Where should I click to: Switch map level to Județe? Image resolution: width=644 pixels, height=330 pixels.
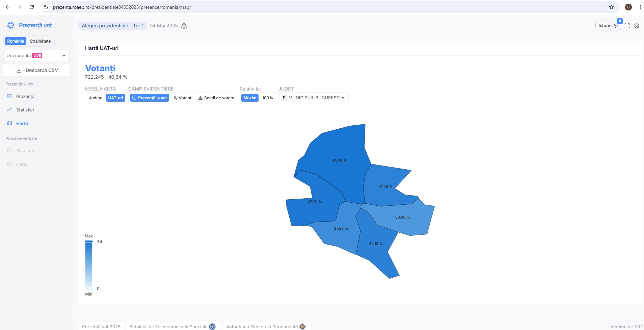coord(96,98)
